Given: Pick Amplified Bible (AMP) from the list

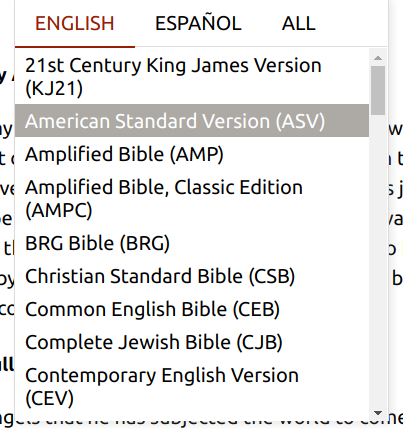Looking at the screenshot, I should (x=192, y=154).
